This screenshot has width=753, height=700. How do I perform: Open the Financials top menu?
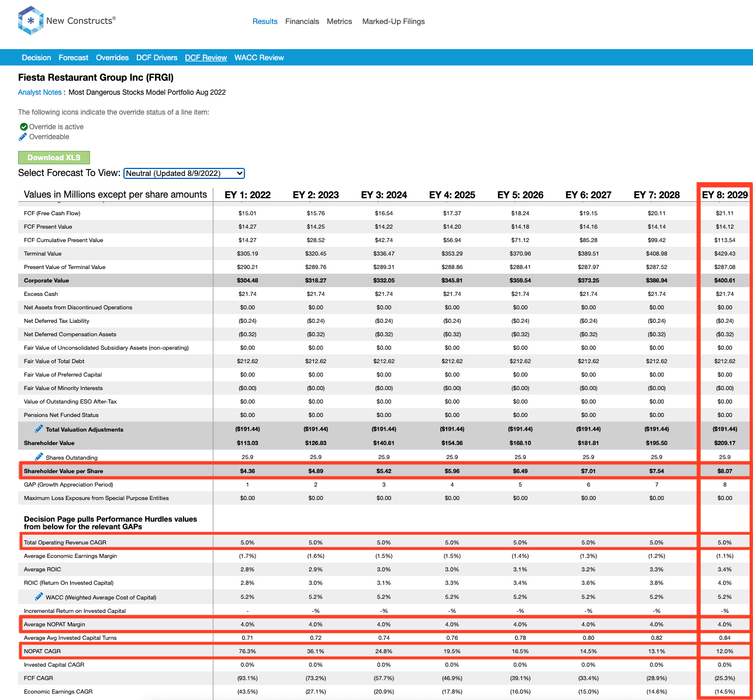pos(302,21)
